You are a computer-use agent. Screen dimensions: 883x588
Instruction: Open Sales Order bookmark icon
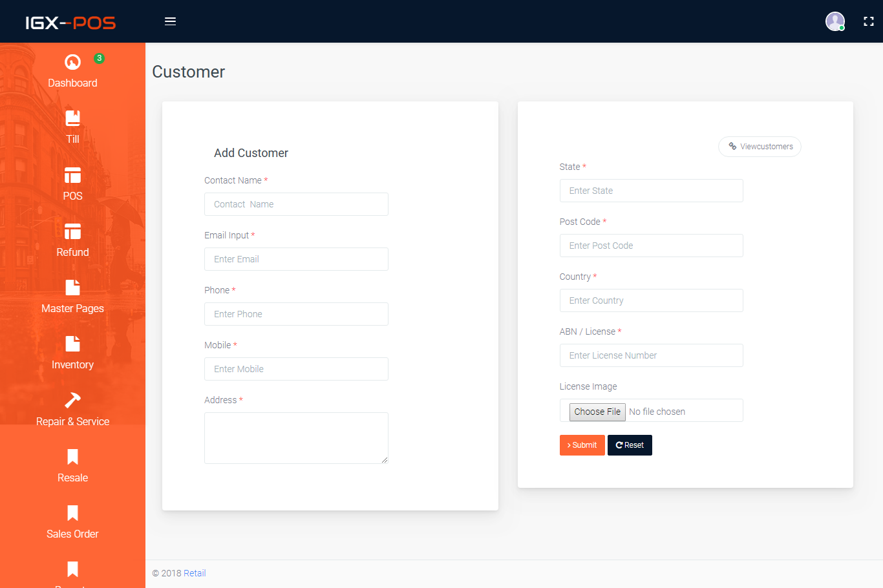coord(72,513)
